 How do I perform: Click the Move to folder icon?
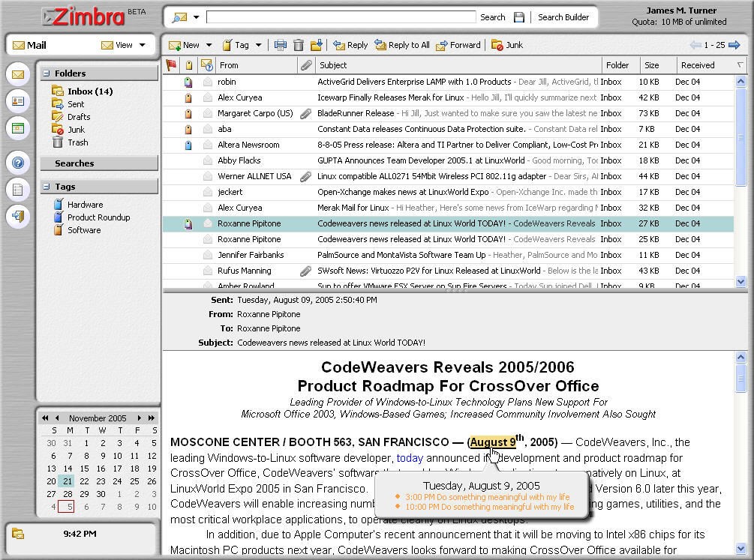[x=317, y=45]
